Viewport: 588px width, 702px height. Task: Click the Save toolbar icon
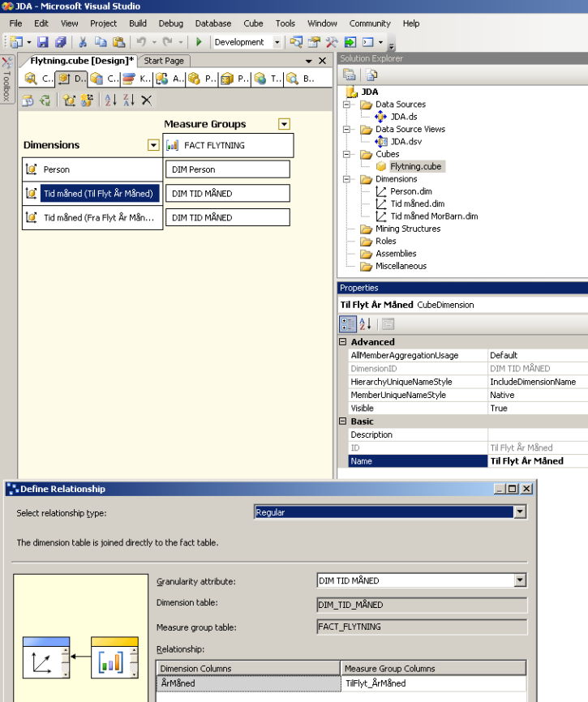(x=42, y=42)
